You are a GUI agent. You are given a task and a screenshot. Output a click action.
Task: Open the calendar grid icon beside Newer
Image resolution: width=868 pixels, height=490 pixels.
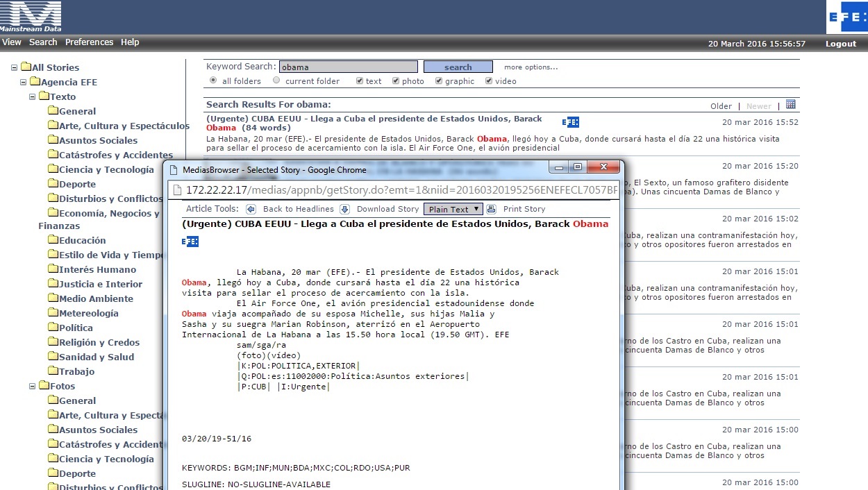tap(791, 105)
